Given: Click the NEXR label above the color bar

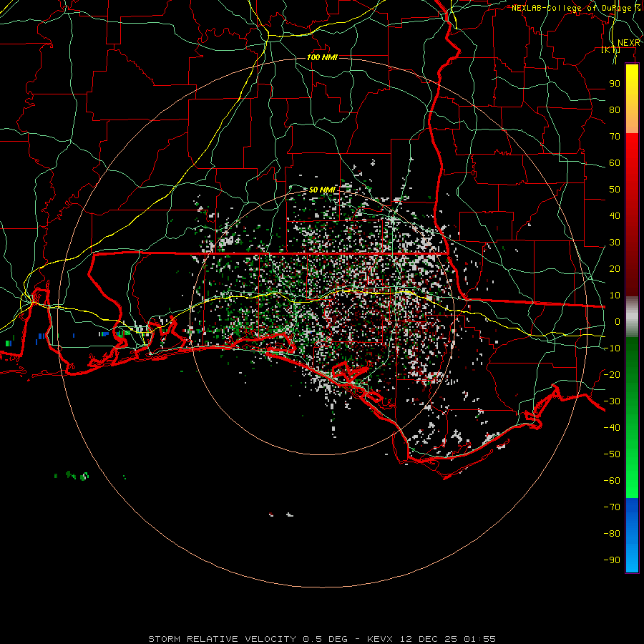Looking at the screenshot, I should pos(629,43).
